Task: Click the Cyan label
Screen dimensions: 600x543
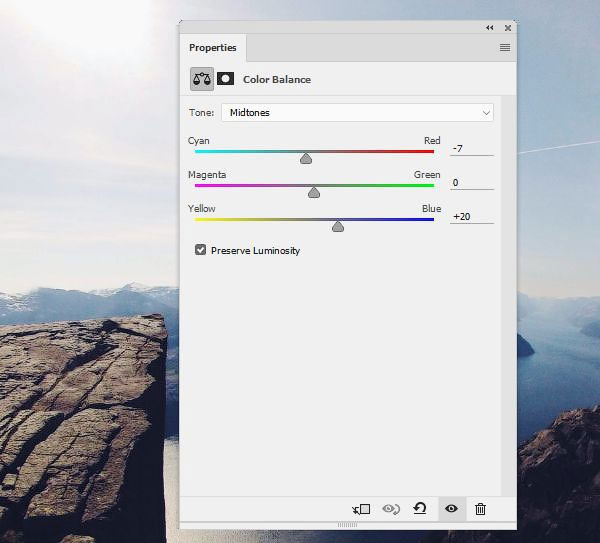Action: tap(199, 141)
